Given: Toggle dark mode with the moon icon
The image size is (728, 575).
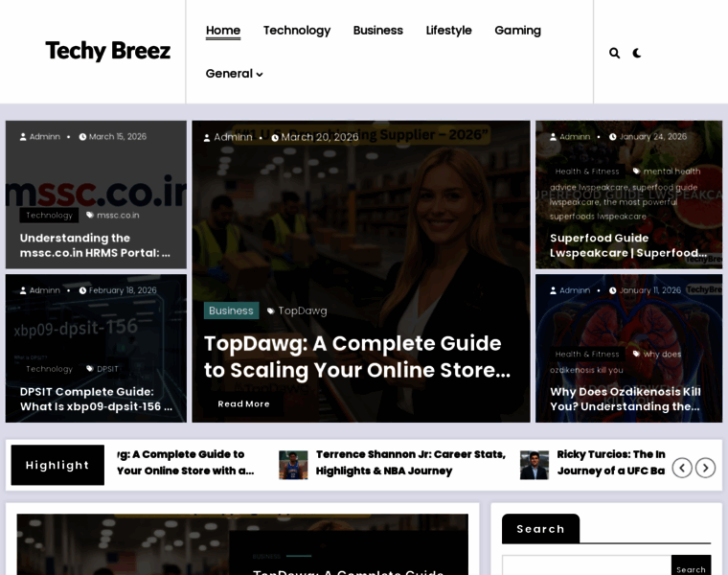Looking at the screenshot, I should tap(637, 53).
